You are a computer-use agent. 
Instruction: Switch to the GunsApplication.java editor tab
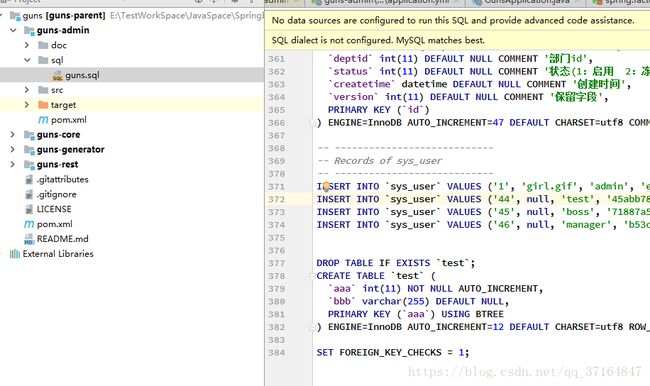526,2
